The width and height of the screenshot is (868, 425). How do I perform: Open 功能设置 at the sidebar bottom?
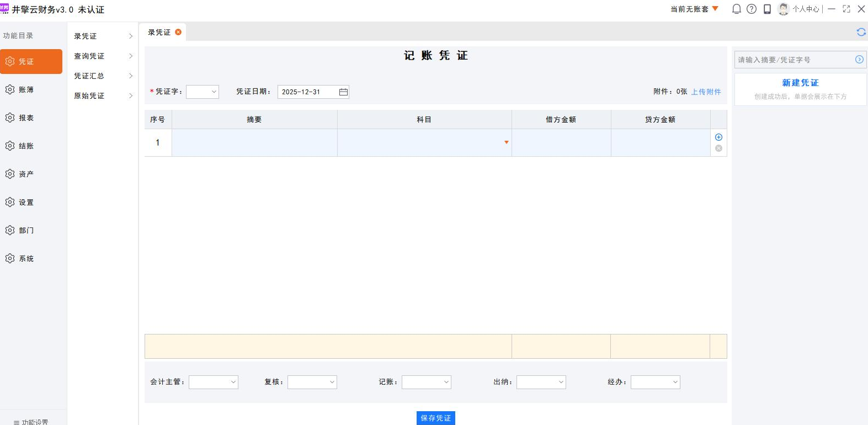click(x=31, y=422)
